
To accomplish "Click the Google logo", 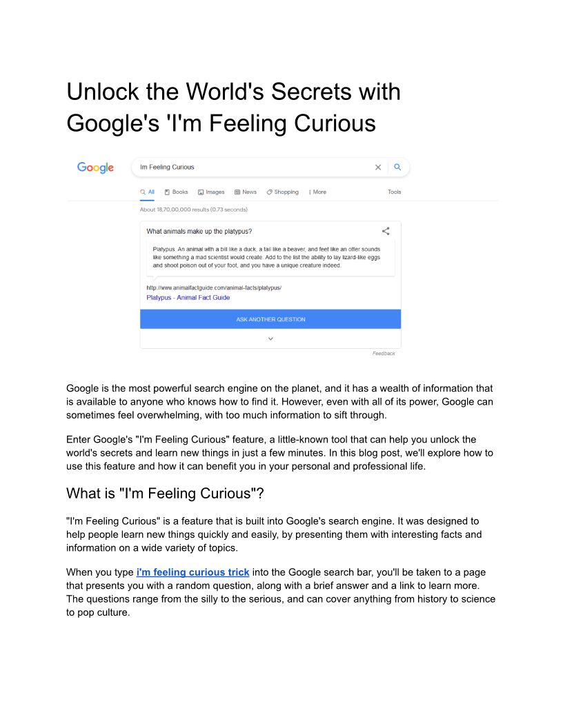I will (95, 168).
